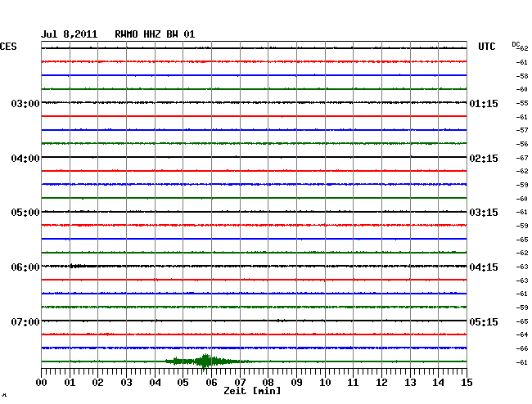The height and width of the screenshot is (404, 532).
Task: Click the small disturbance on the 06:00 black trace
Action: 79,266
